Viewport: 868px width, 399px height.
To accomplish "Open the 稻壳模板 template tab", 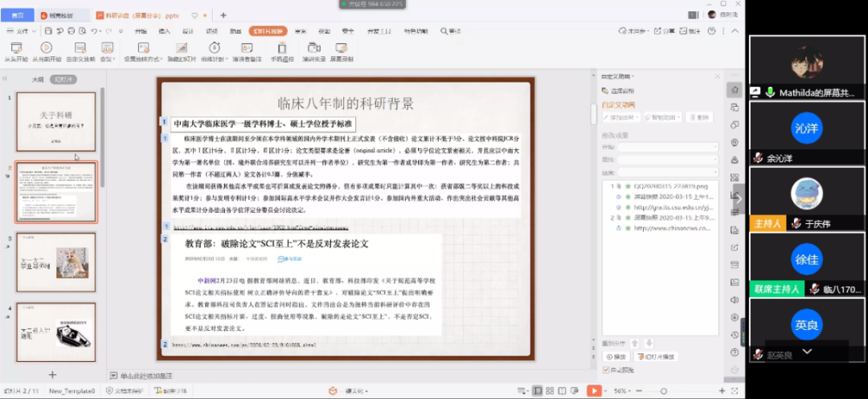I will tap(59, 14).
